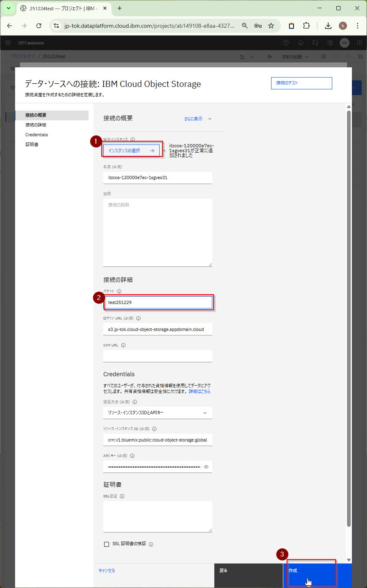Click the dialog vertical scrollbar
367x588 pixels.
(x=349, y=318)
